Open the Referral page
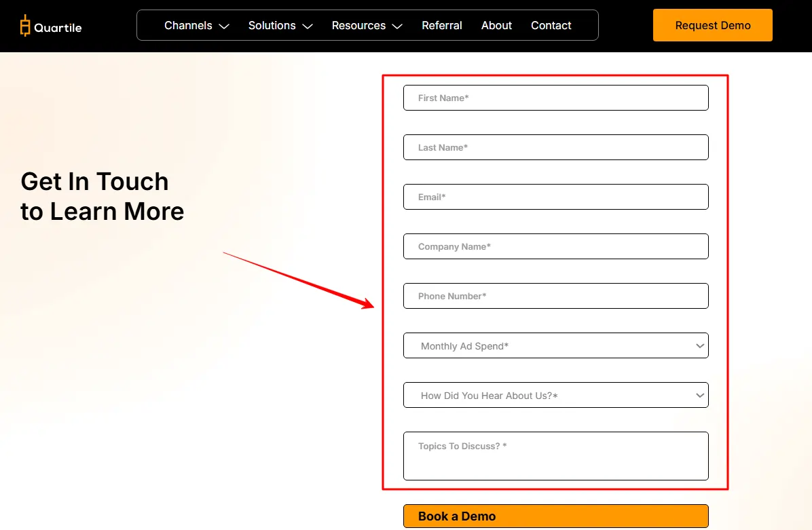Image resolution: width=812 pixels, height=530 pixels. [x=442, y=25]
